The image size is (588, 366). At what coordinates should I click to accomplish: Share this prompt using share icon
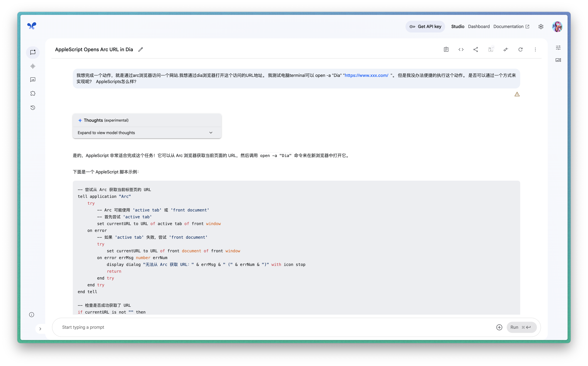(x=476, y=49)
